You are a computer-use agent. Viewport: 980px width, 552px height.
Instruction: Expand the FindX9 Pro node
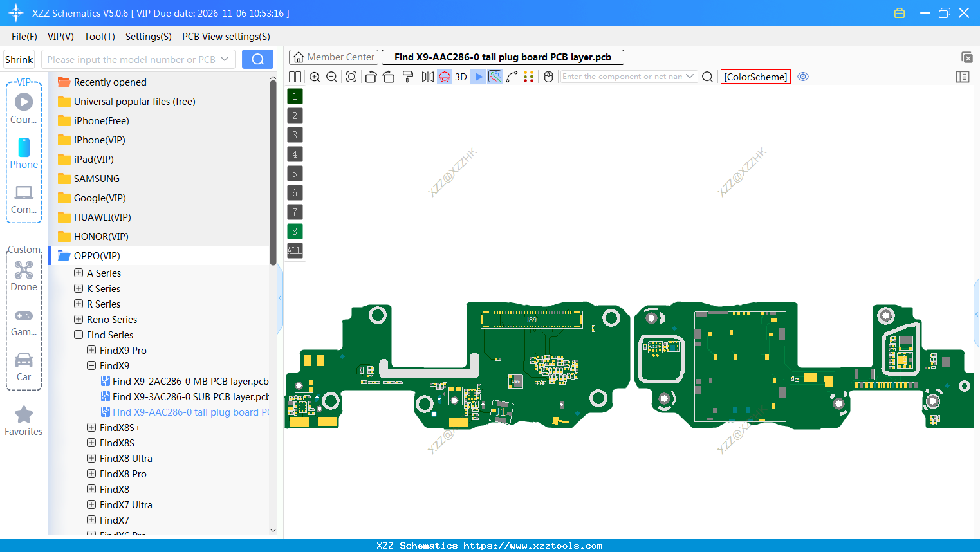click(91, 350)
